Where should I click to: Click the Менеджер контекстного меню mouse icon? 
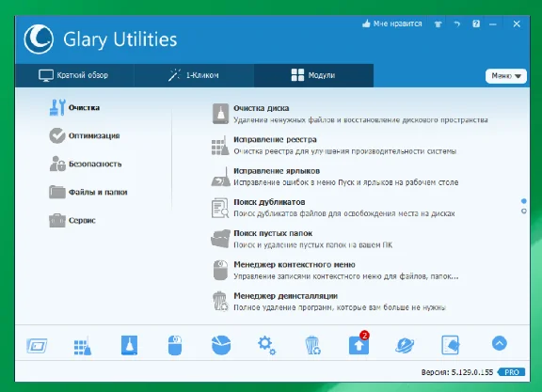pos(220,270)
